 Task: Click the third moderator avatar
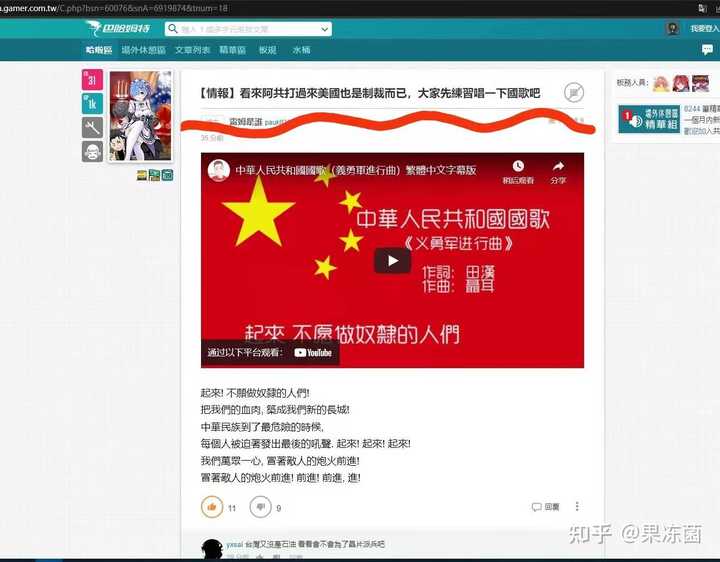(x=700, y=83)
